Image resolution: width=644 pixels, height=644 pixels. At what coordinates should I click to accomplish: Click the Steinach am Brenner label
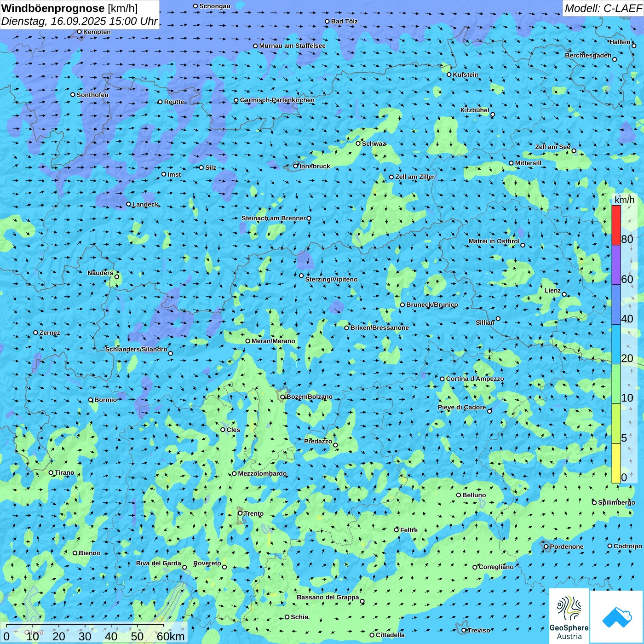[x=273, y=218]
